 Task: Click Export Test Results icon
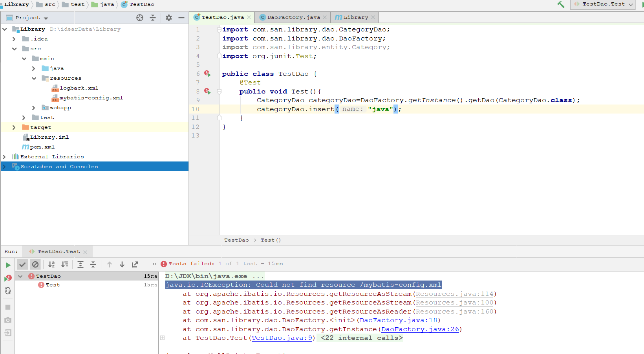click(135, 264)
